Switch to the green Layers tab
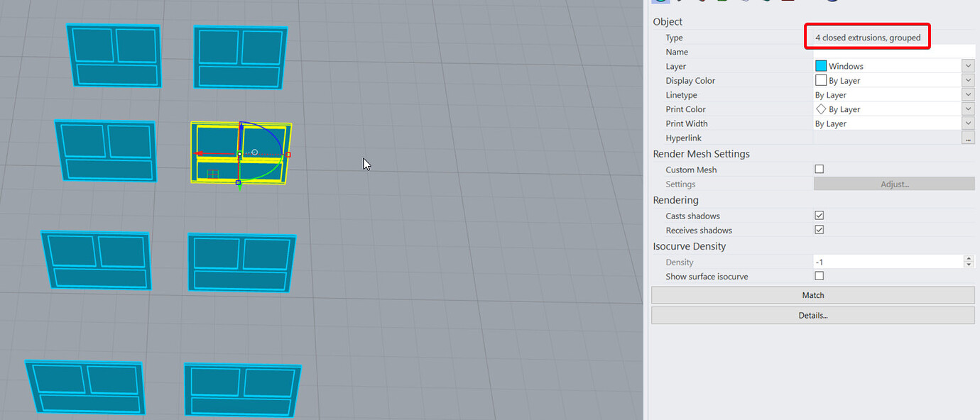The image size is (980, 420). pyautogui.click(x=722, y=1)
